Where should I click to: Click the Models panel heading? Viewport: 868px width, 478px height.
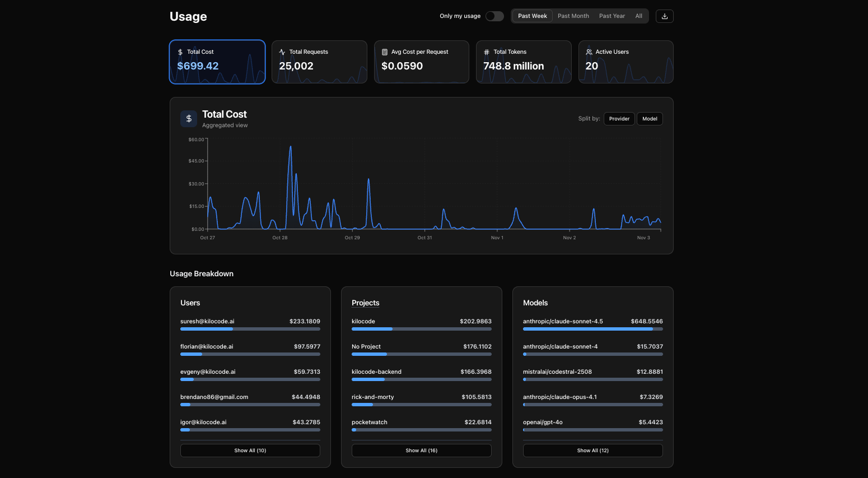pos(535,303)
